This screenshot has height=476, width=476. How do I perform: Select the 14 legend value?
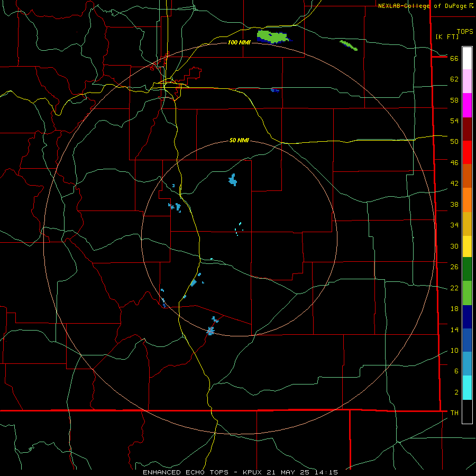click(x=454, y=330)
